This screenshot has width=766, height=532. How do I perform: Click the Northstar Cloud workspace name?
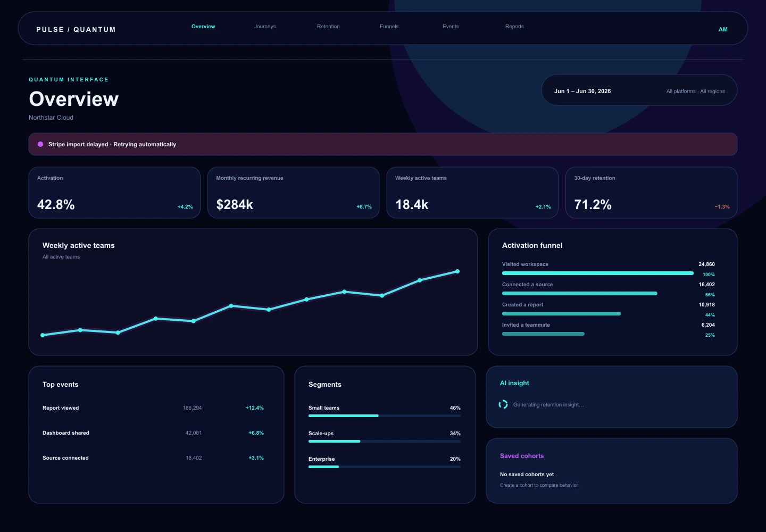click(51, 118)
